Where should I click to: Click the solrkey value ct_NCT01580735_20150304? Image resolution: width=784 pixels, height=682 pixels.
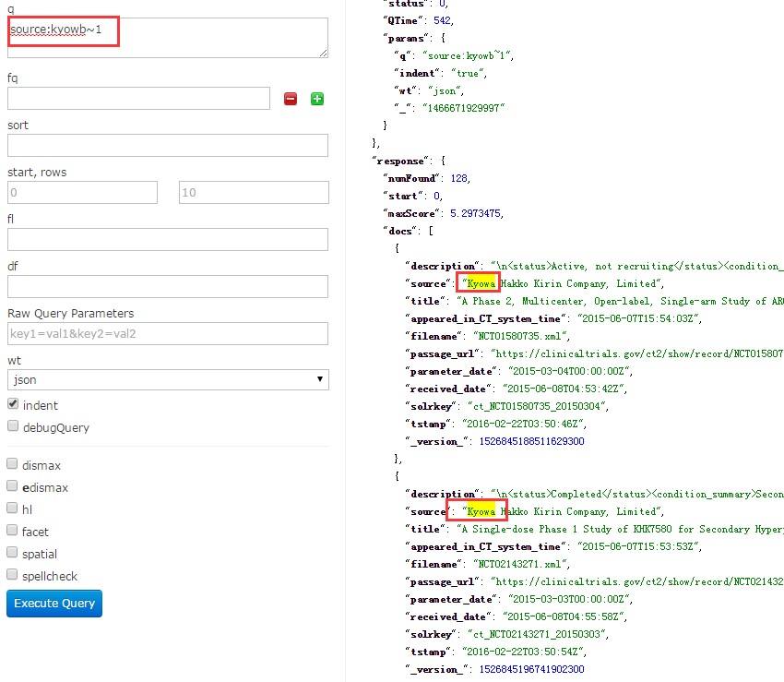click(x=537, y=406)
